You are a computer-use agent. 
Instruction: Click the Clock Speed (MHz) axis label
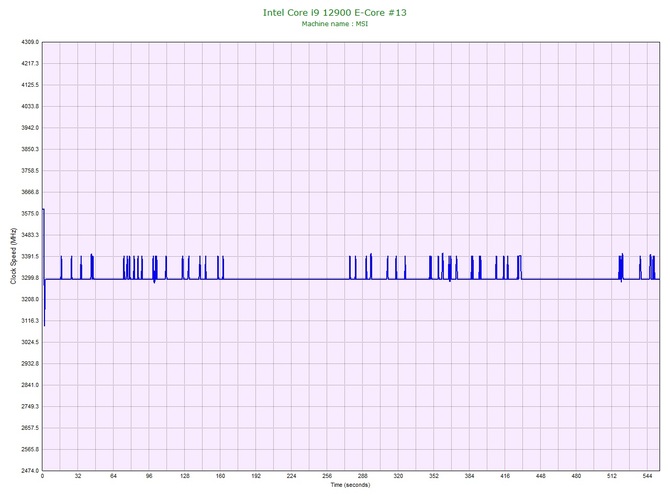click(13, 256)
